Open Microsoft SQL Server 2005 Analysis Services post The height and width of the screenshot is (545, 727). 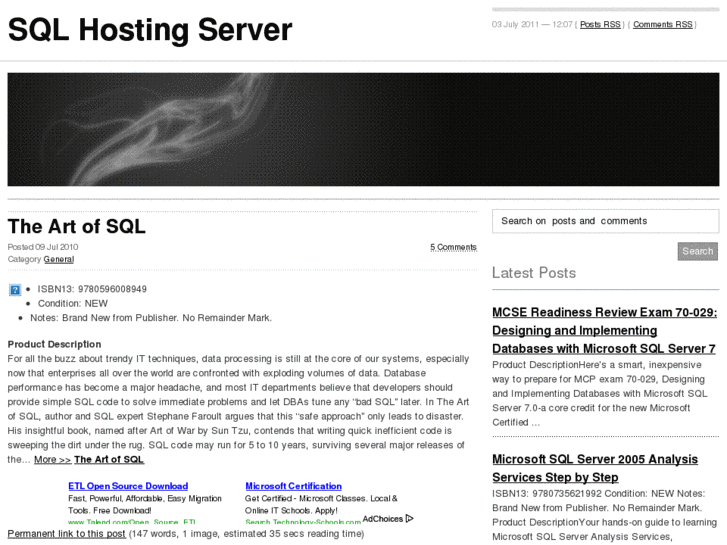595,468
